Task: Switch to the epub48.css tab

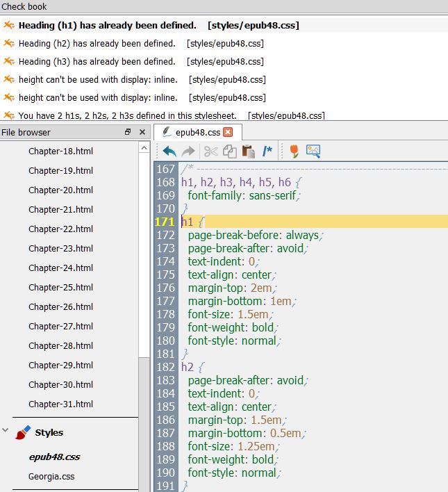Action: [198, 132]
